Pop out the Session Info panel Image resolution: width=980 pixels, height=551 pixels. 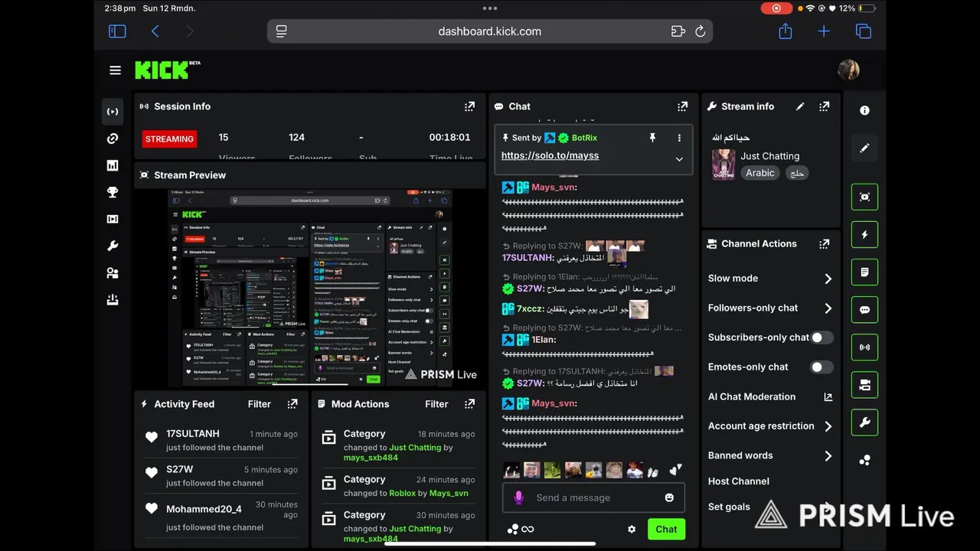click(469, 106)
